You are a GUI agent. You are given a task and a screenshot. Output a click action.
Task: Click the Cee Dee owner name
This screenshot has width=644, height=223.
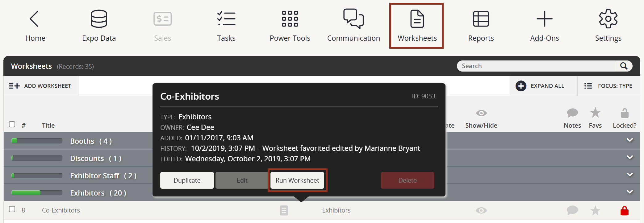pos(200,127)
